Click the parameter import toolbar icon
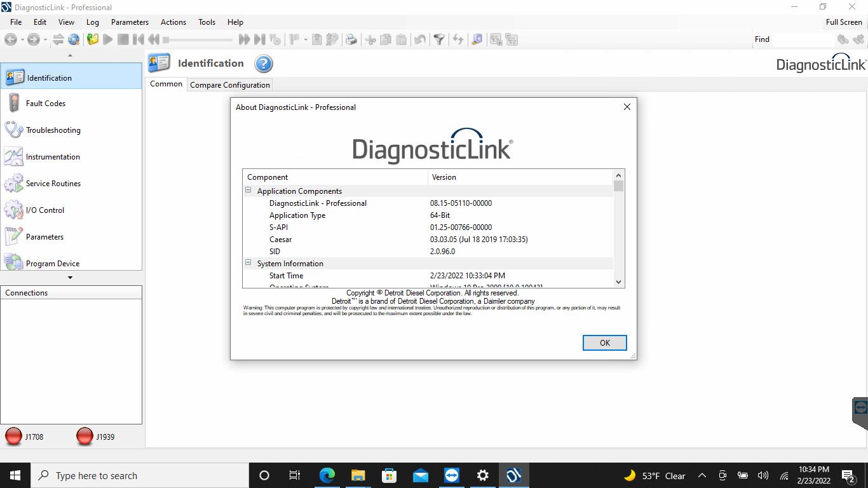868x488 pixels. [x=316, y=39]
